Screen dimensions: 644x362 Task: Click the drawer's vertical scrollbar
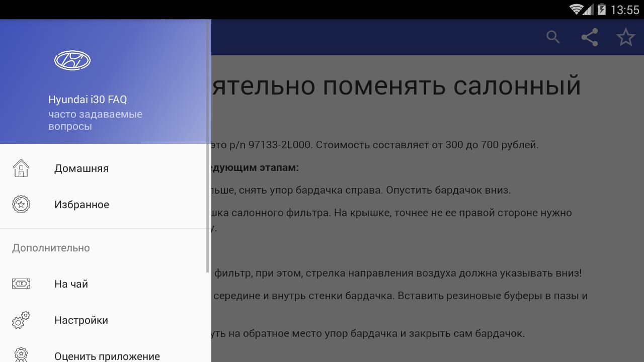(208, 146)
